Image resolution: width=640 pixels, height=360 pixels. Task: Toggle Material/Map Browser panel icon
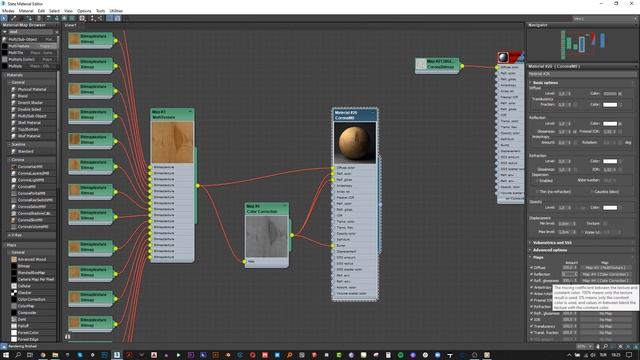(110, 18)
